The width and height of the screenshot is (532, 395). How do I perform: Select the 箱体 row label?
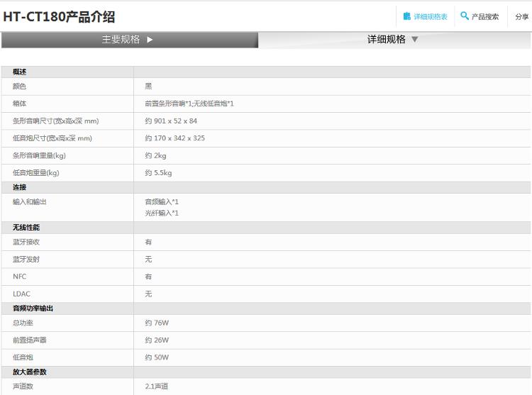click(19, 104)
